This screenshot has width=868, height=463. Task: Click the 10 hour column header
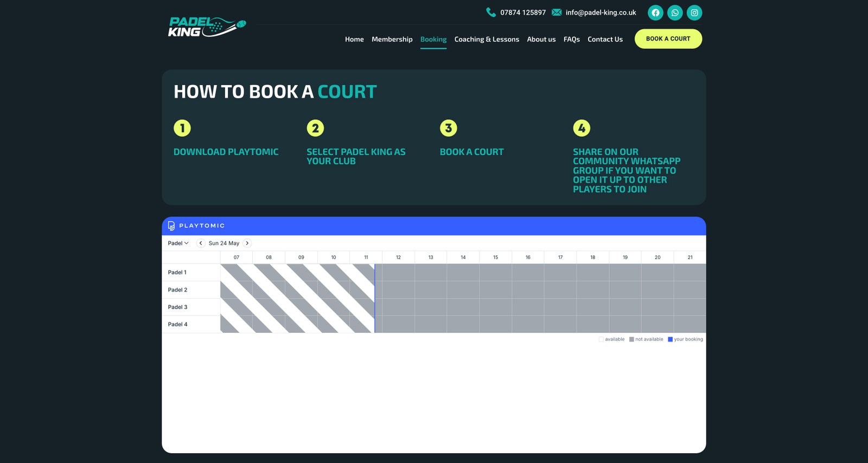click(x=334, y=258)
